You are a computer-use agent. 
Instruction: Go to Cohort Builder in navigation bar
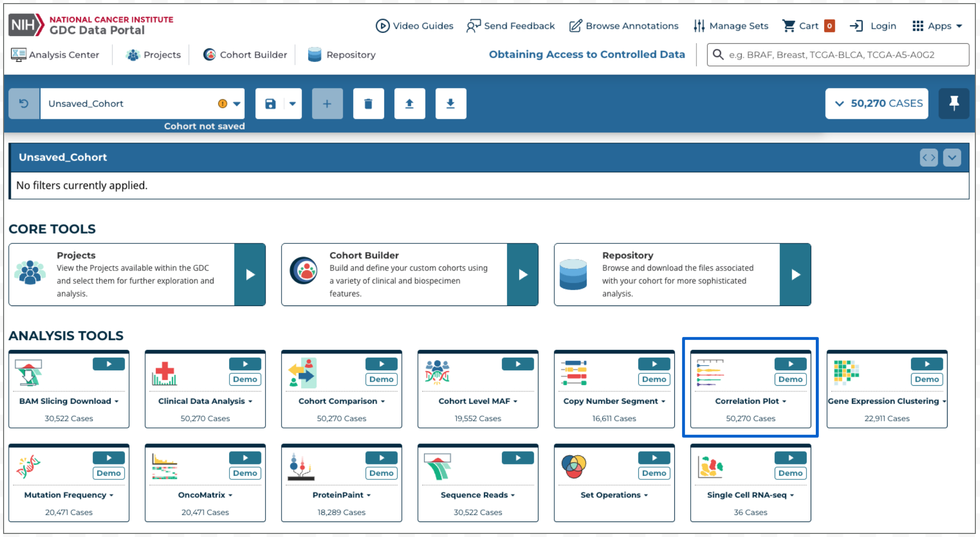[245, 55]
